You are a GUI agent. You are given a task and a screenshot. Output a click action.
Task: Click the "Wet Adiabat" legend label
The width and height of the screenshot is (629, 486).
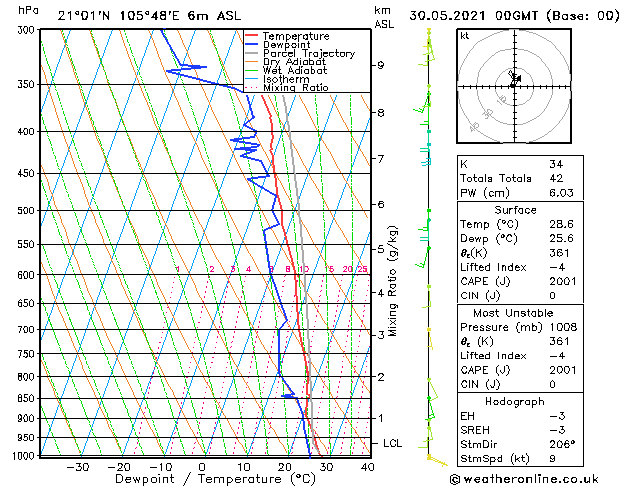pos(295,70)
